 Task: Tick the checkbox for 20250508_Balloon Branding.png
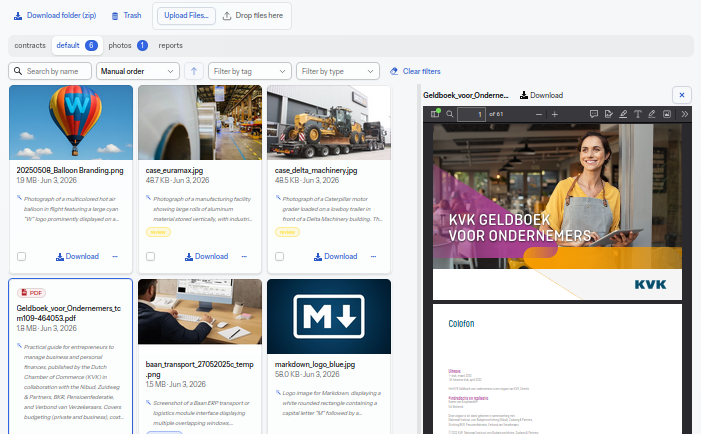pyautogui.click(x=21, y=257)
